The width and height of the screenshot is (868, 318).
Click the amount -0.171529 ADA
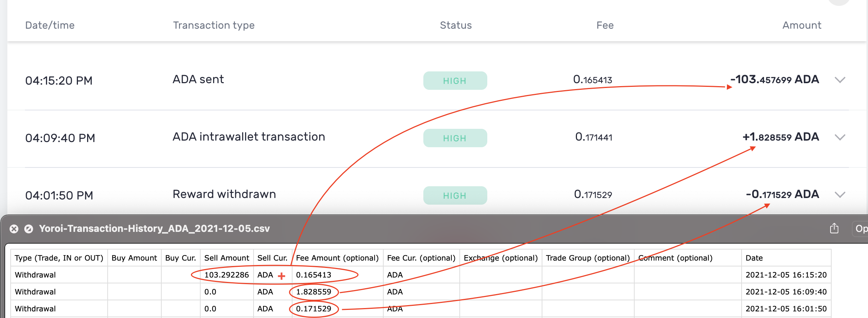coord(782,194)
